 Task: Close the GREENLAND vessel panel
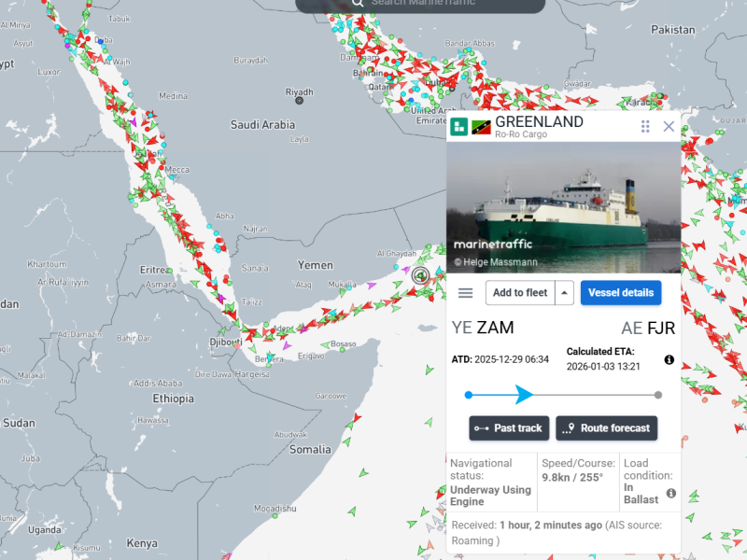[669, 127]
